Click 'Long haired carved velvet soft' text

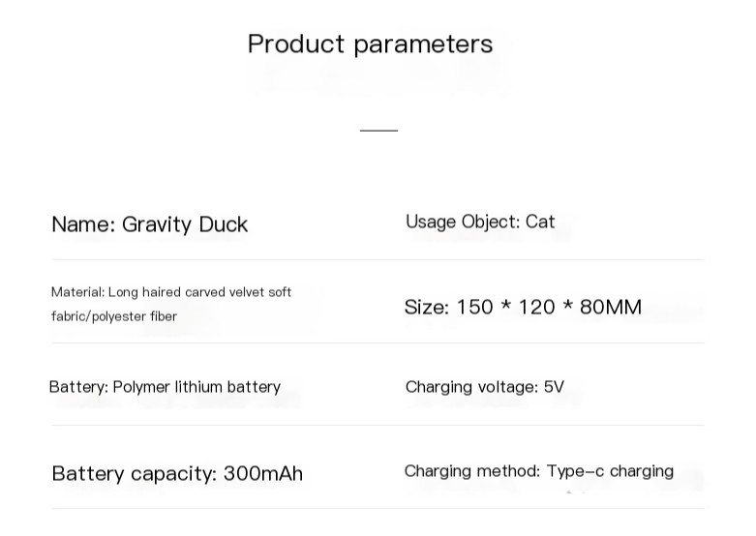(x=200, y=292)
